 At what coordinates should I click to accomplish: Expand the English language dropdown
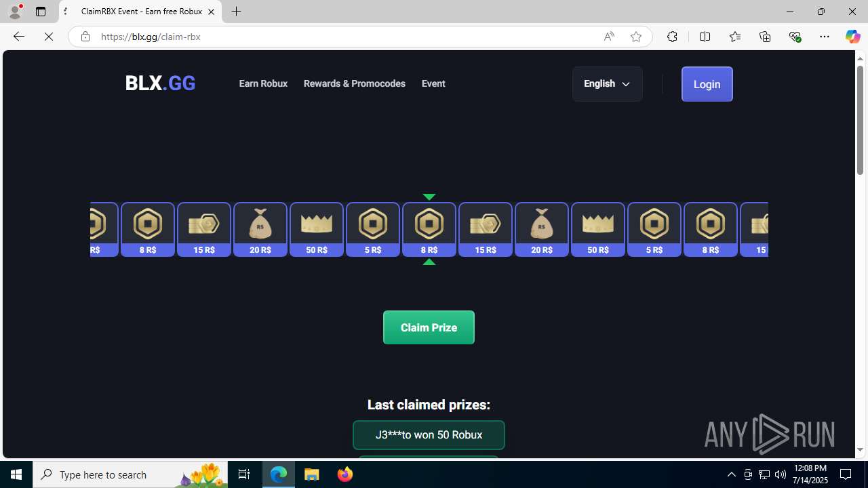pyautogui.click(x=607, y=84)
